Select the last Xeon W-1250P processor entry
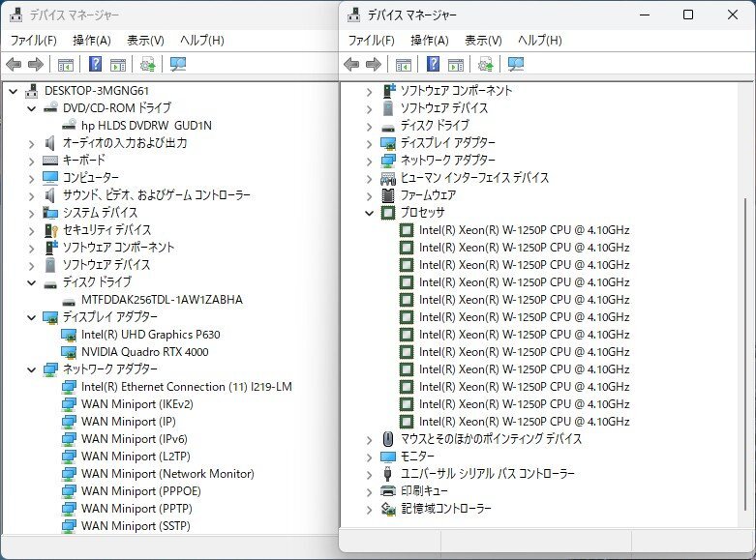This screenshot has width=756, height=560. coord(524,422)
